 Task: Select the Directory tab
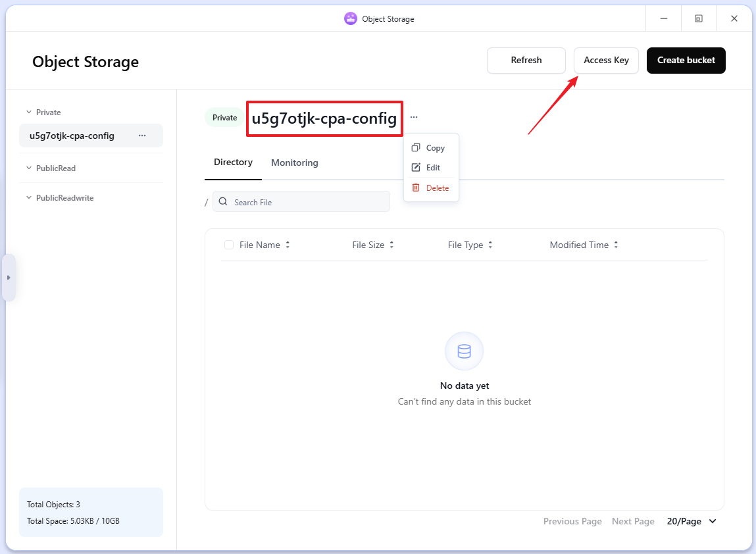click(x=233, y=163)
